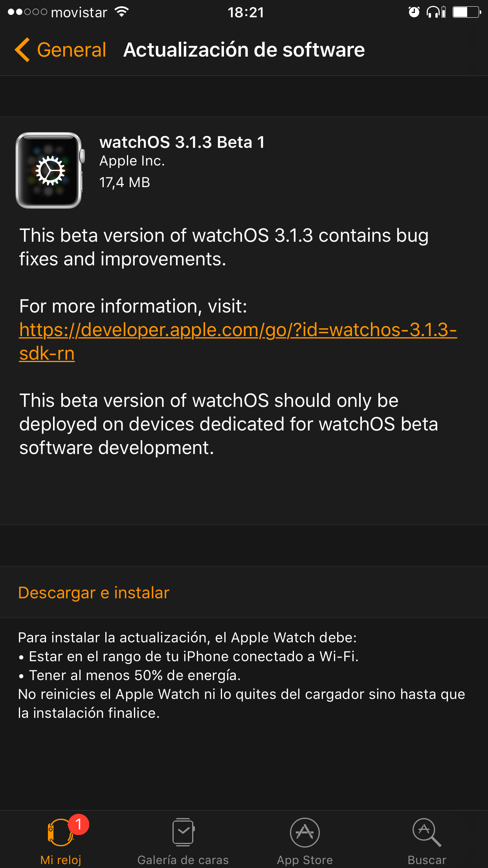This screenshot has height=868, width=488.
Task: Go back to General settings
Action: click(72, 50)
